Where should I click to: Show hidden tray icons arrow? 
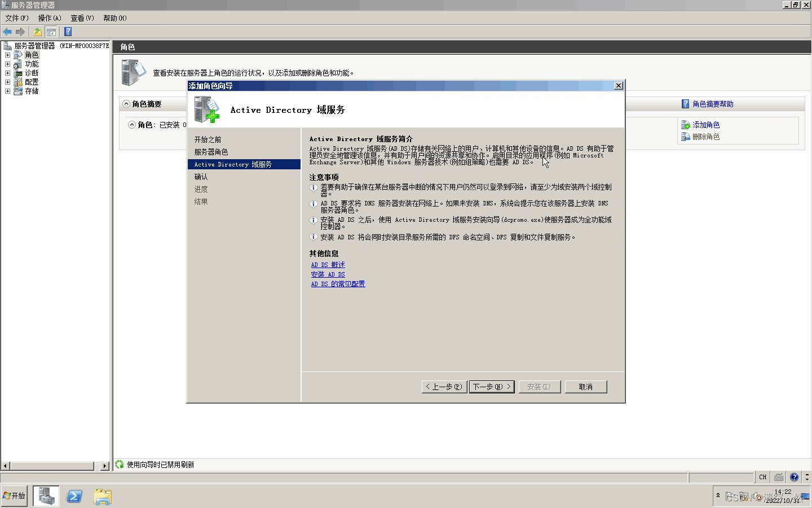(x=718, y=495)
